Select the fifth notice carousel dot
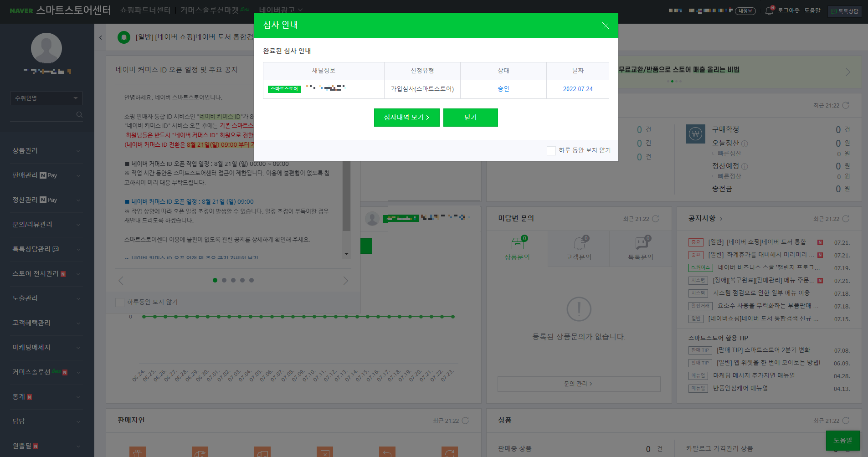 252,280
